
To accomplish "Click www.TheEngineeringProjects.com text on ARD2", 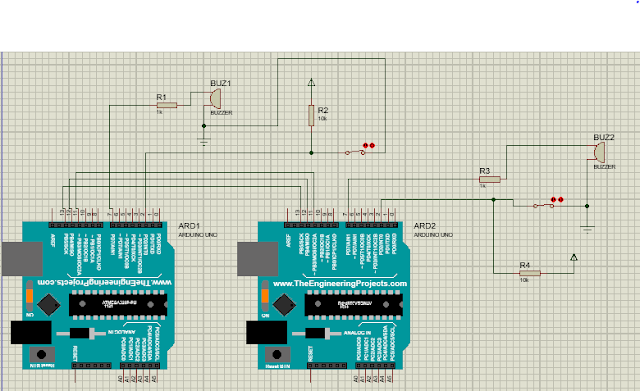I will coord(340,283).
